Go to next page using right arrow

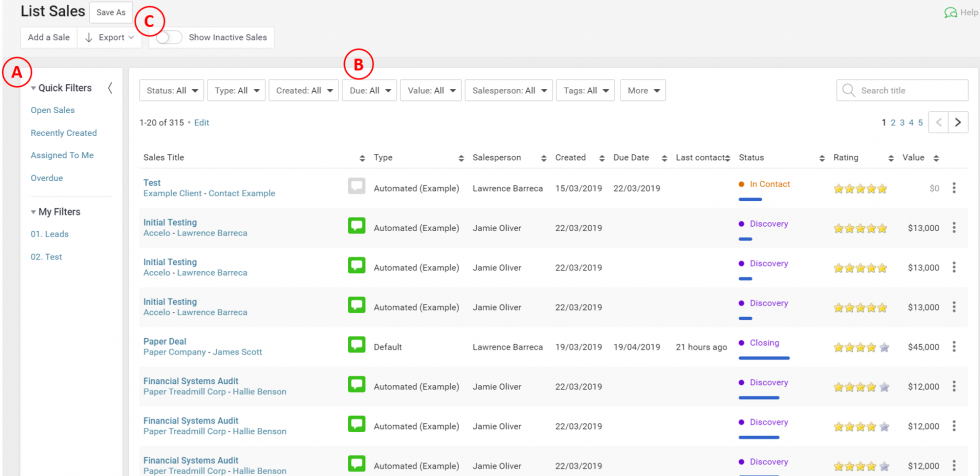pyautogui.click(x=958, y=122)
